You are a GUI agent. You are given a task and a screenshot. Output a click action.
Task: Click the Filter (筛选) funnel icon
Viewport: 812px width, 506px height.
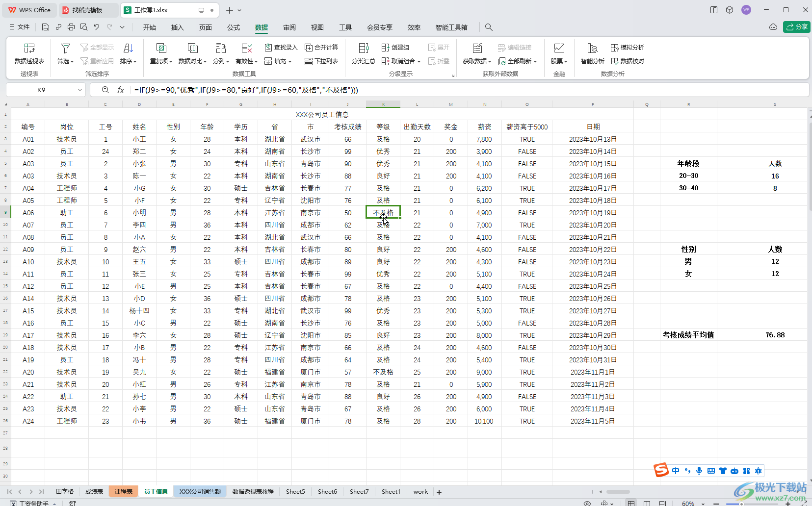(x=65, y=48)
